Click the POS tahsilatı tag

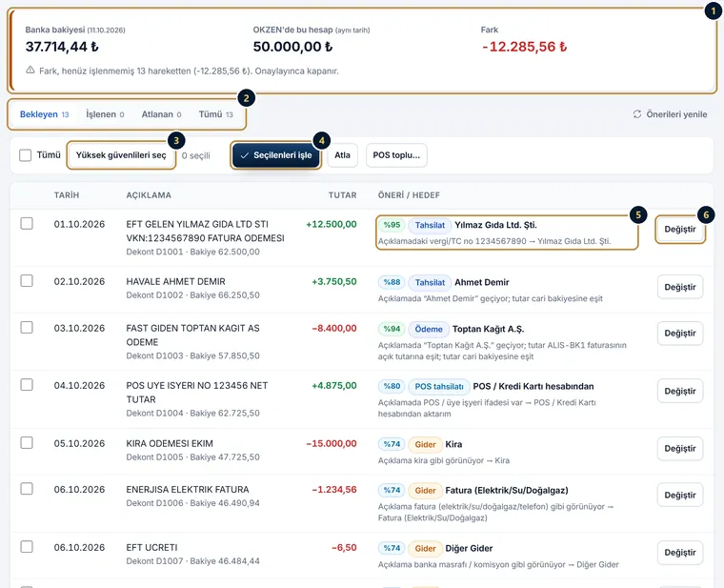click(438, 386)
